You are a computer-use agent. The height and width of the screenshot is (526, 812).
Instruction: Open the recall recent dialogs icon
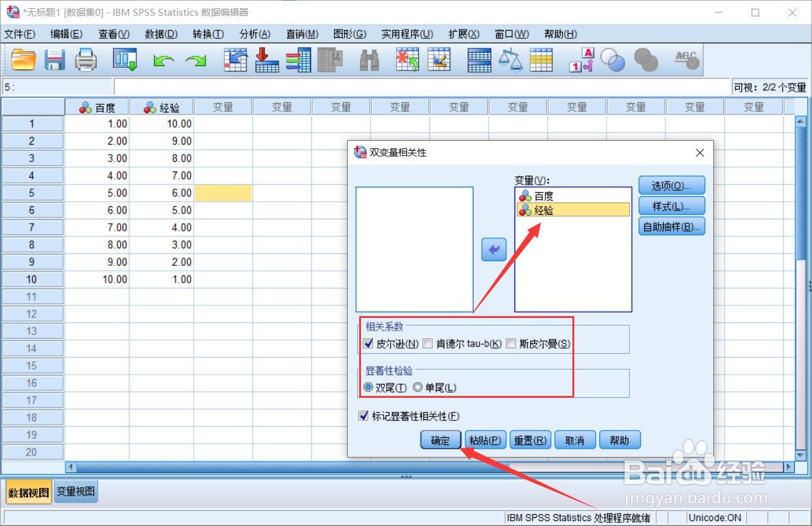tap(125, 60)
